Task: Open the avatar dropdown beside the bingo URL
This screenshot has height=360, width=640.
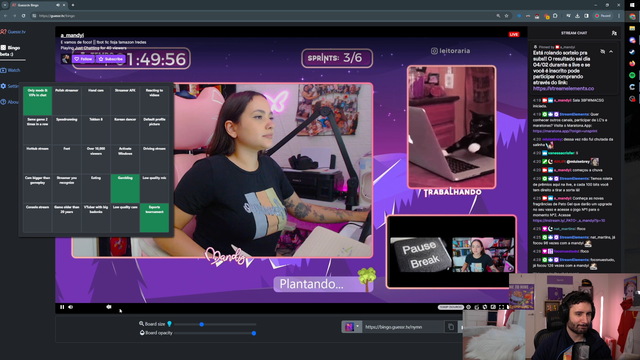Action: tap(352, 327)
